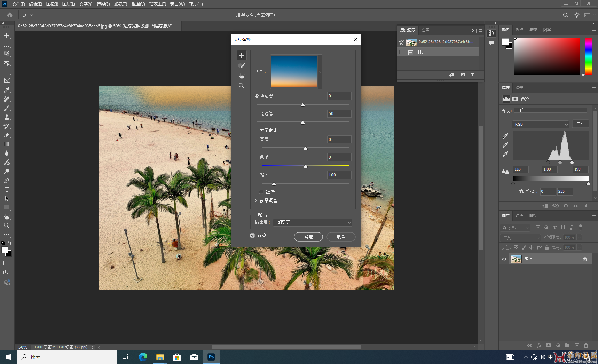This screenshot has height=364, width=598.
Task: Uncheck the 预览 preview checkbox
Action: pyautogui.click(x=253, y=236)
